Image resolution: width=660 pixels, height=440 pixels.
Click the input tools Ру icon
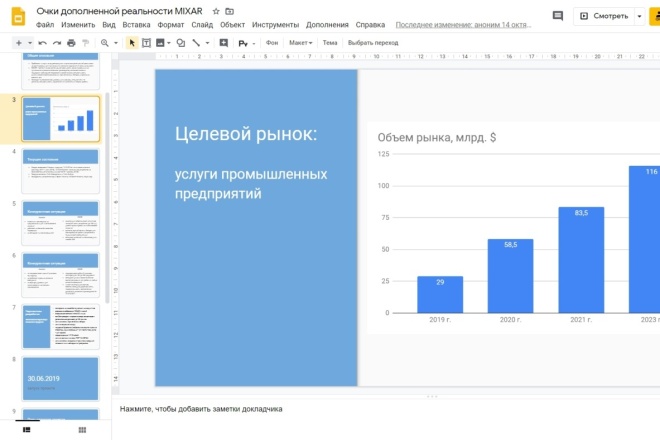coord(243,43)
